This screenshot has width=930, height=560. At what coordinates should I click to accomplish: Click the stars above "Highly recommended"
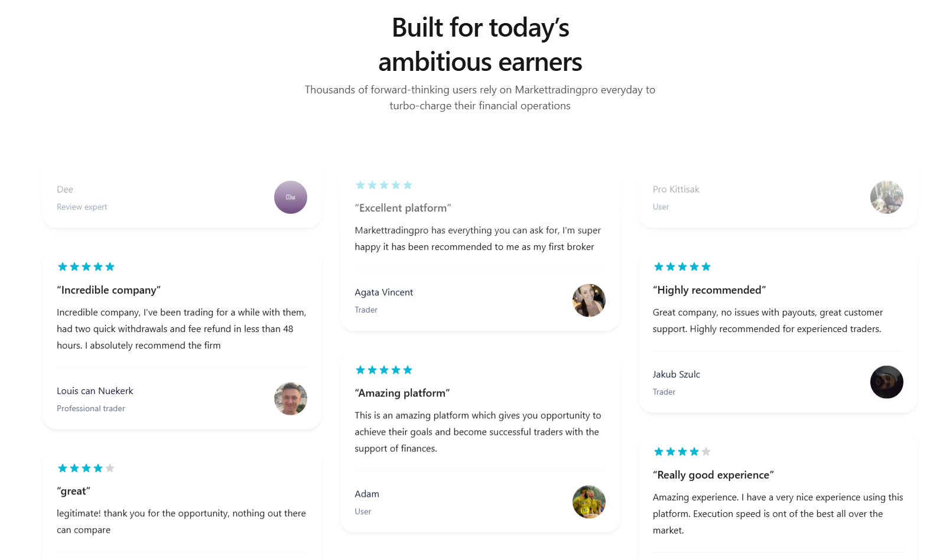(682, 267)
